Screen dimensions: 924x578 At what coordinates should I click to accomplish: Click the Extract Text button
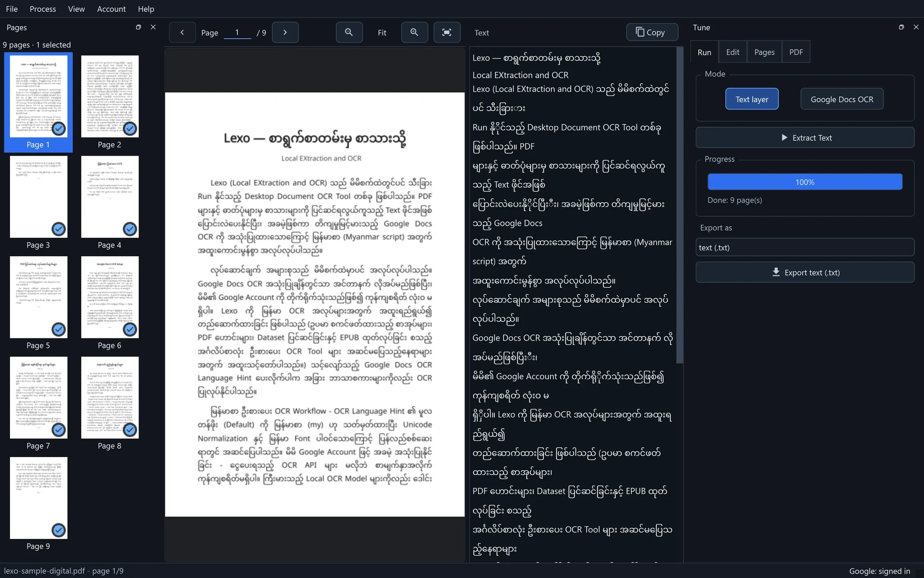(805, 138)
